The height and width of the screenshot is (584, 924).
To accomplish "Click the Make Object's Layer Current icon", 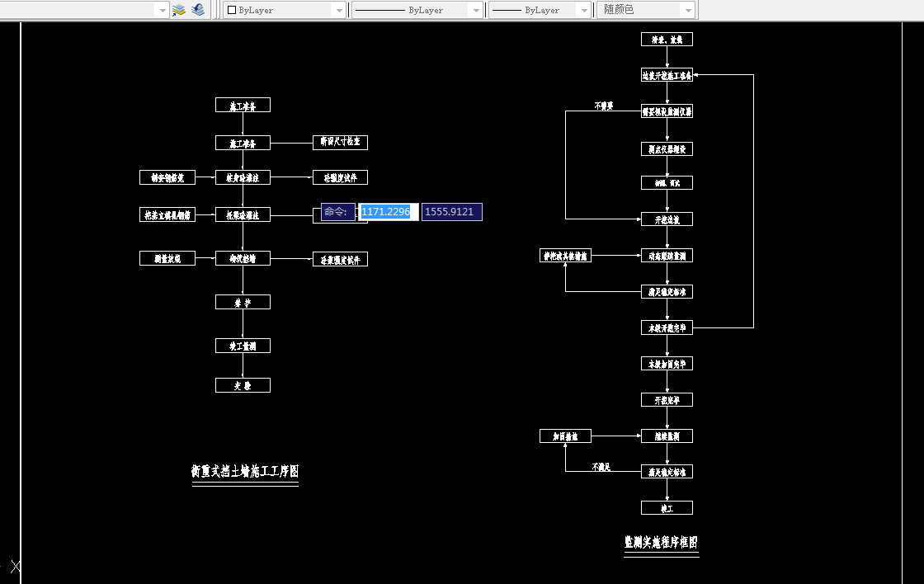I will [178, 9].
